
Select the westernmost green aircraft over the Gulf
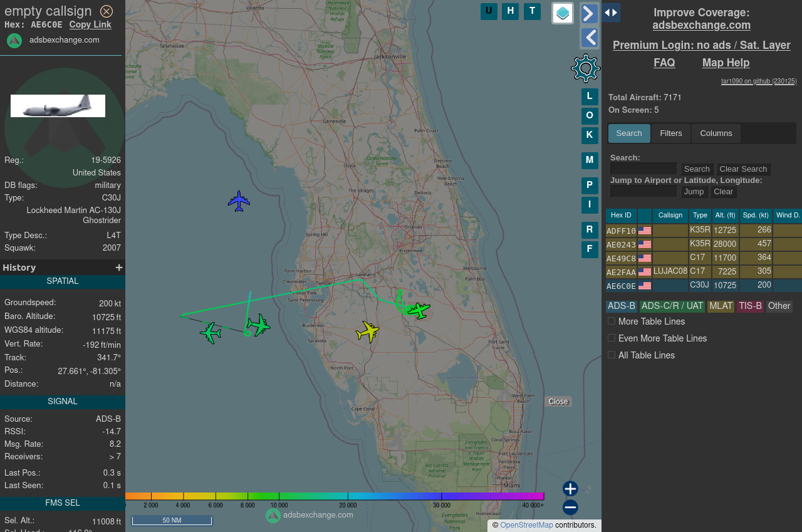(211, 332)
